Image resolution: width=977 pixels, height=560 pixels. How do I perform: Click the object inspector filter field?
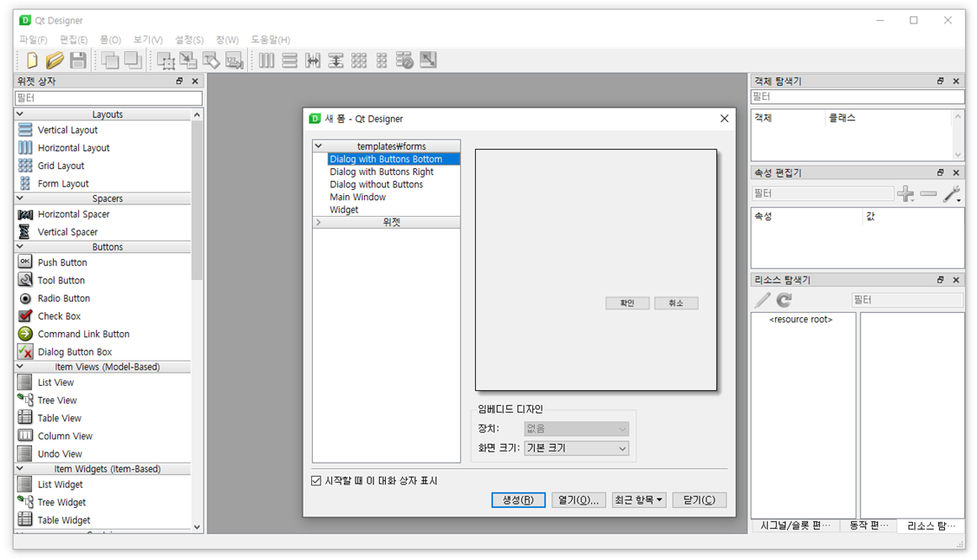coord(857,96)
